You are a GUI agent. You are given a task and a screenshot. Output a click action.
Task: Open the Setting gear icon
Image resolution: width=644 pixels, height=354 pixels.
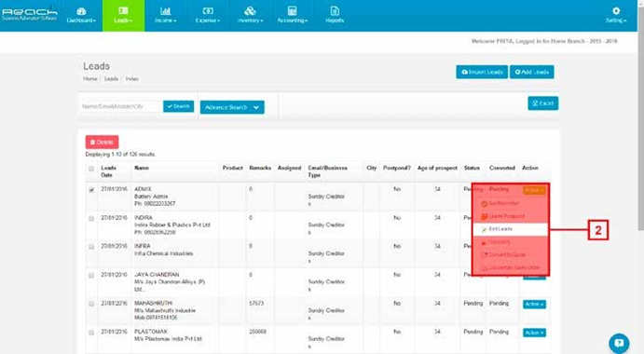click(x=616, y=11)
